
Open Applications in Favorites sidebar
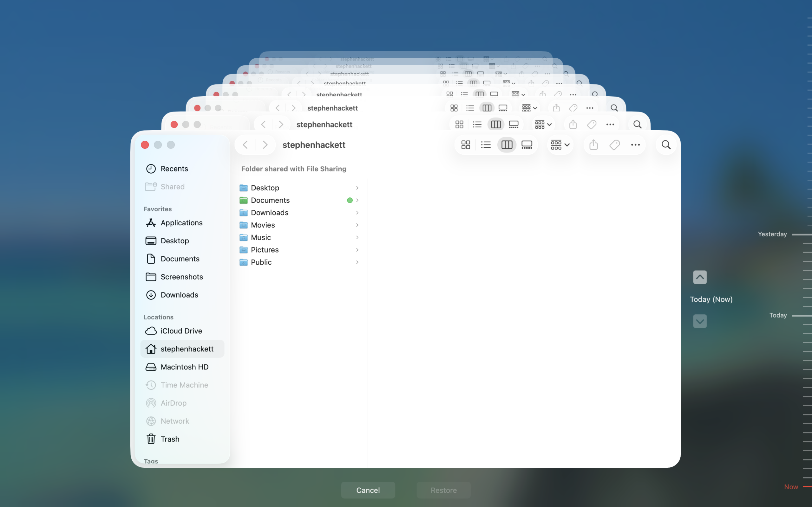click(x=181, y=223)
